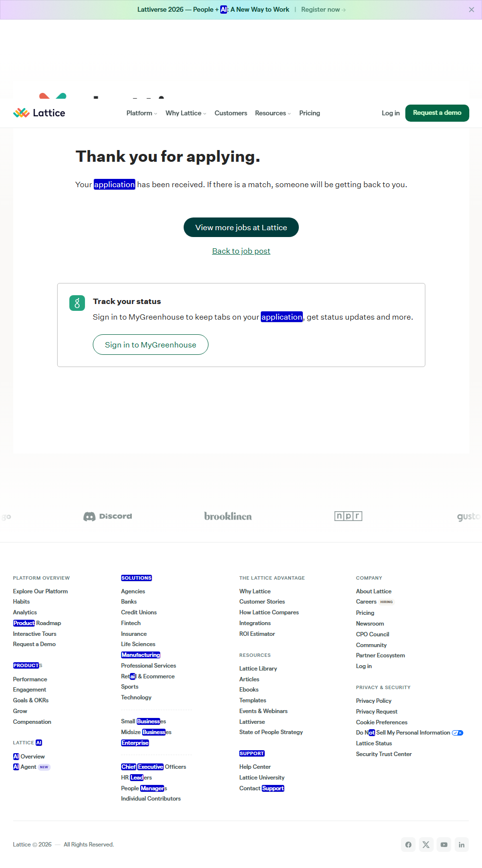482x868 pixels.
Task: Open the YouTube social icon in footer
Action: point(444,845)
